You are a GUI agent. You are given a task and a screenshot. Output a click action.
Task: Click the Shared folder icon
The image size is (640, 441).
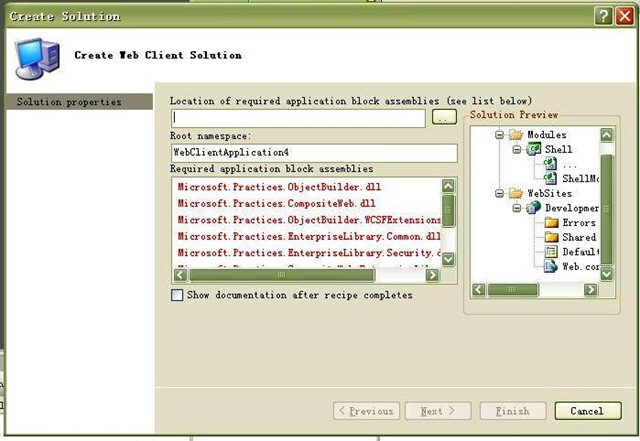pos(551,237)
